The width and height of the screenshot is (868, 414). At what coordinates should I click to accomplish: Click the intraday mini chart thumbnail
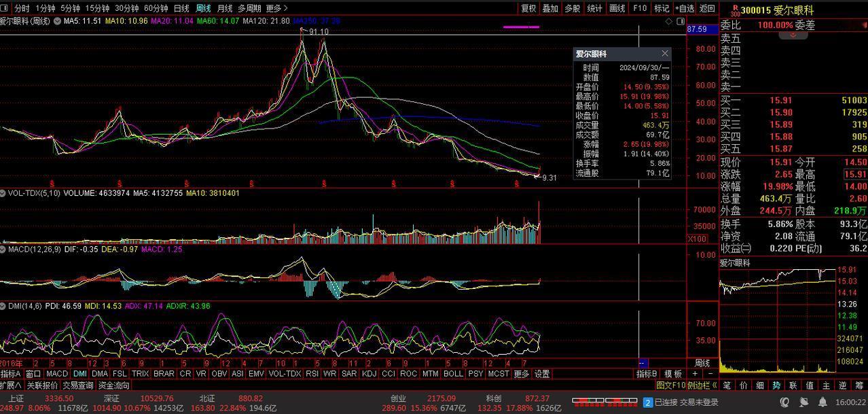[x=778, y=320]
